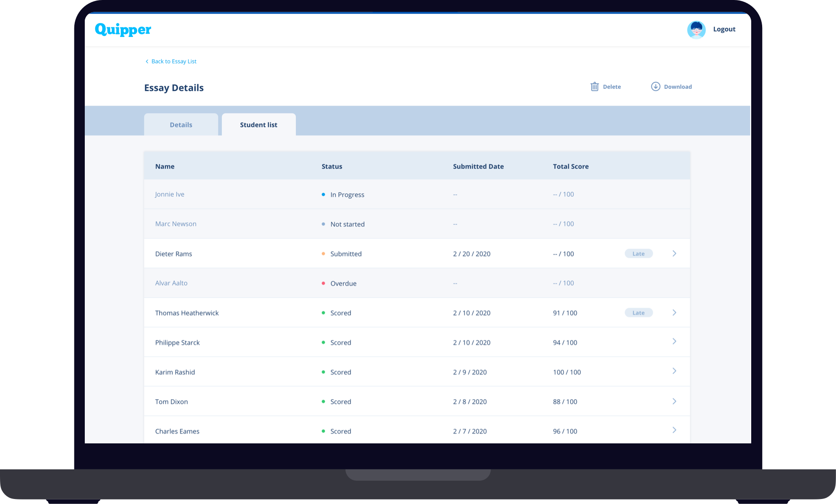The height and width of the screenshot is (504, 836).
Task: Click the Logout button
Action: pos(724,29)
